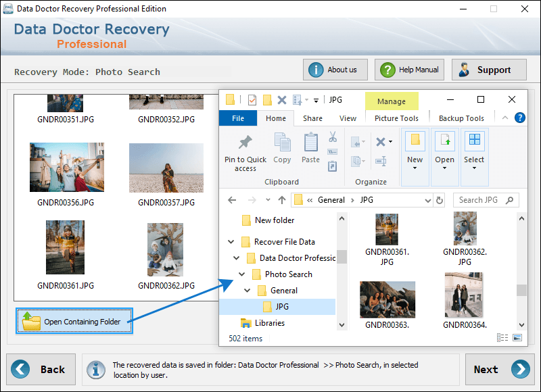Collapse the Data Doctor Professional tree node
Viewport: 541px width, 392px height.
tap(236, 258)
